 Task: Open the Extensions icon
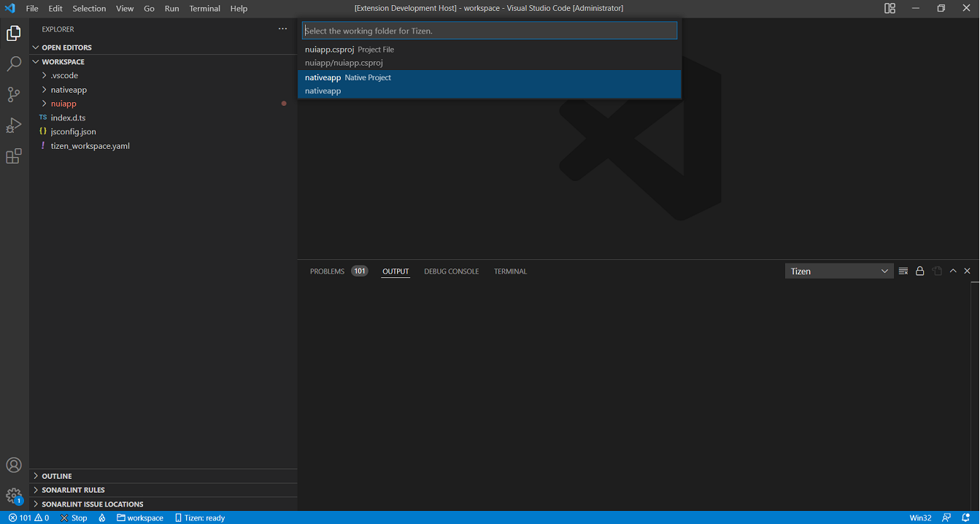(14, 155)
